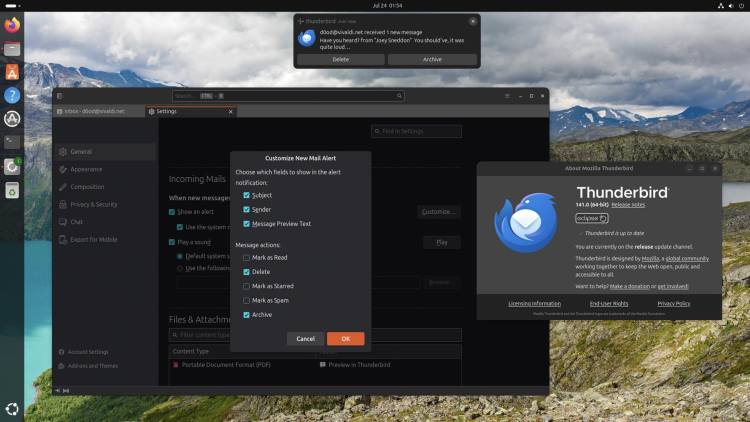Screen dimensions: 750x422
Task: Open the End-User Rights link
Action: coord(608,304)
